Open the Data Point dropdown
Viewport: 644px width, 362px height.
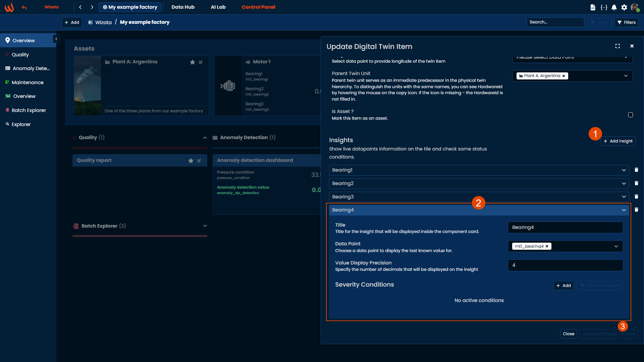tap(616, 246)
